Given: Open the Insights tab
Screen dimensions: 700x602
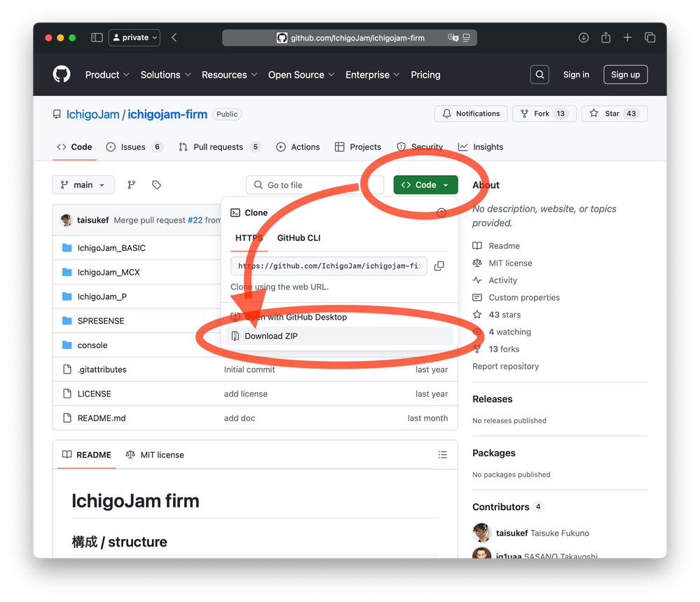Looking at the screenshot, I should tap(481, 147).
